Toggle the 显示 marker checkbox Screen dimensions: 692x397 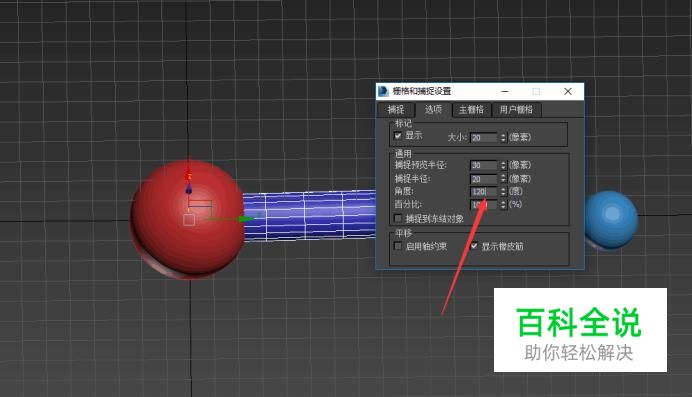click(398, 136)
